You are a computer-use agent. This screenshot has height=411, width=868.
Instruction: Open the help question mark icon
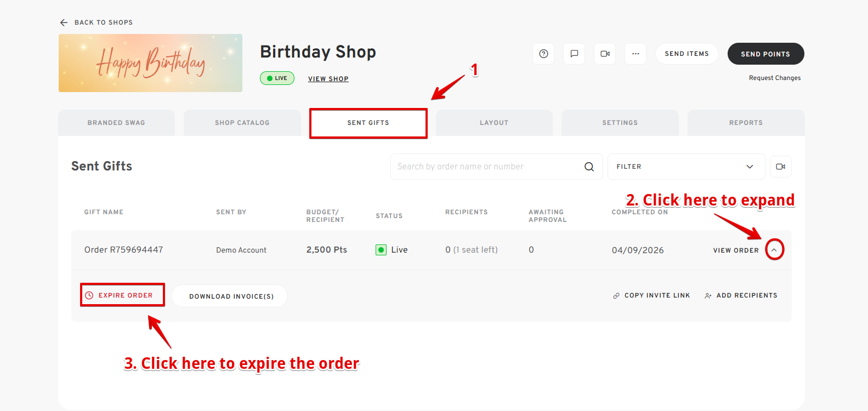(x=543, y=54)
